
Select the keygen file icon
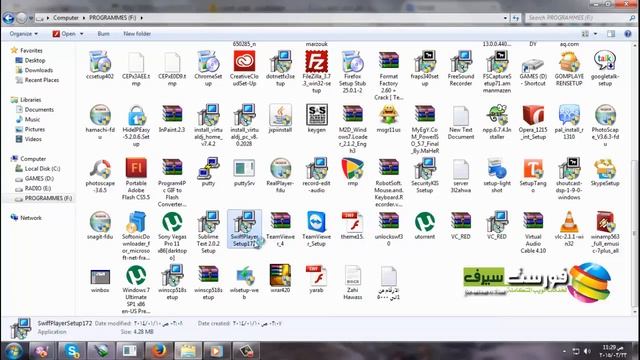point(317,115)
